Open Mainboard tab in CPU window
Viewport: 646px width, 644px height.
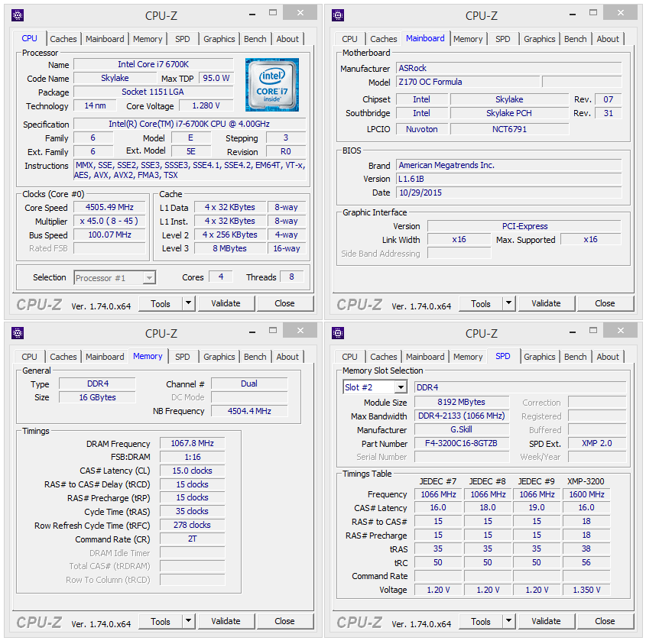pos(105,39)
